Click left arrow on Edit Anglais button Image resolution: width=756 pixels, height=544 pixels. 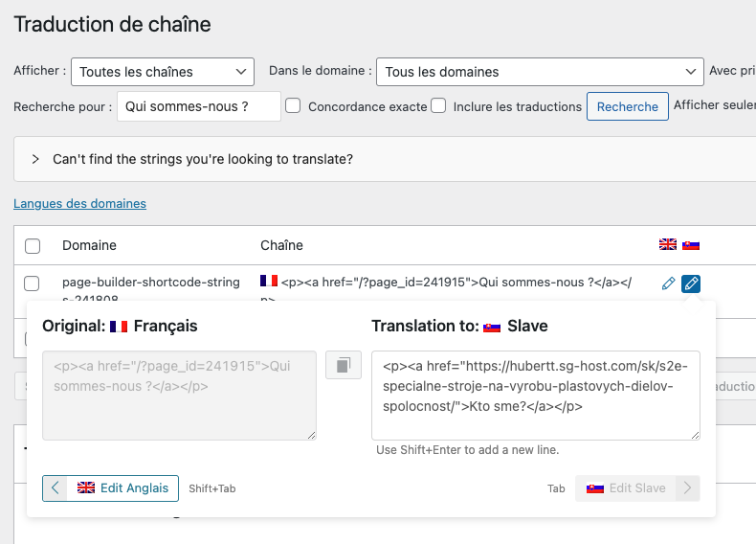[x=55, y=488]
